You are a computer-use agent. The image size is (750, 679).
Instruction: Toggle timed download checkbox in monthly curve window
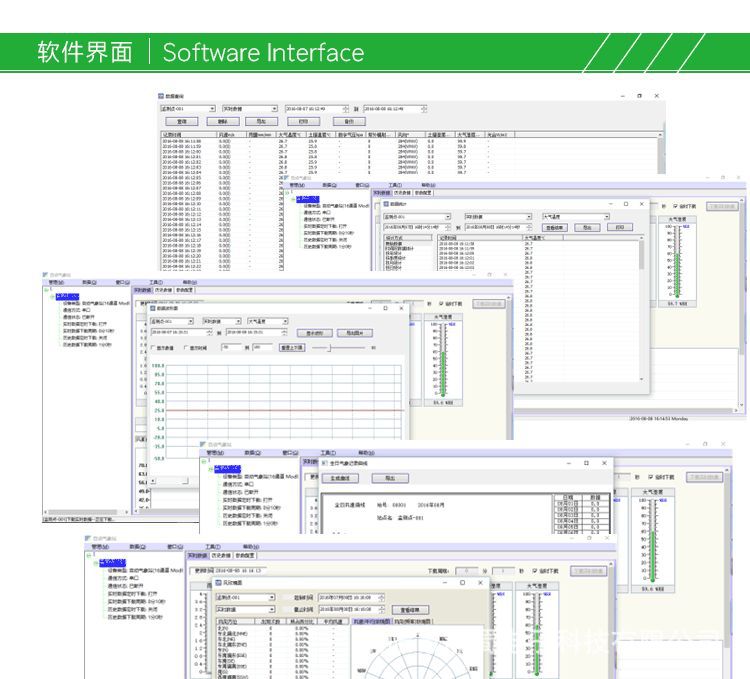coord(651,477)
